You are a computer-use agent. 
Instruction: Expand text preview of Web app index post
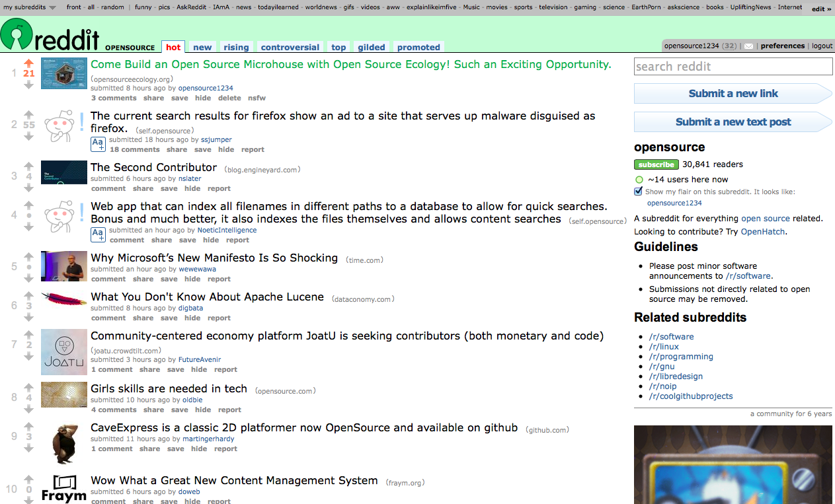click(98, 234)
